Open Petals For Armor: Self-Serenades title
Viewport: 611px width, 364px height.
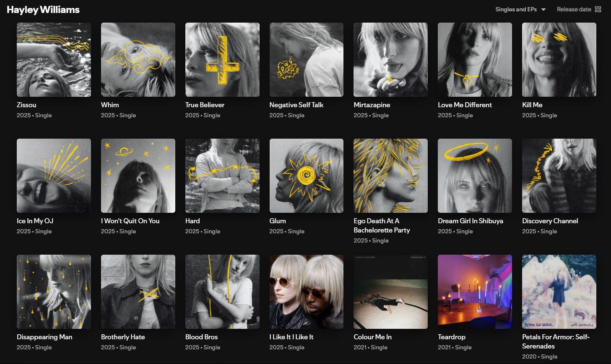click(556, 341)
